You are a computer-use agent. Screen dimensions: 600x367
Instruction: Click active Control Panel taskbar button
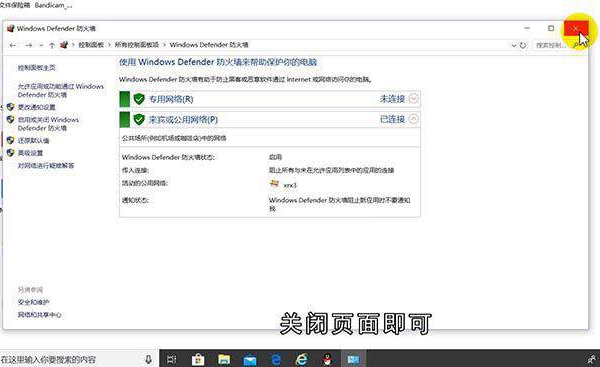click(353, 359)
